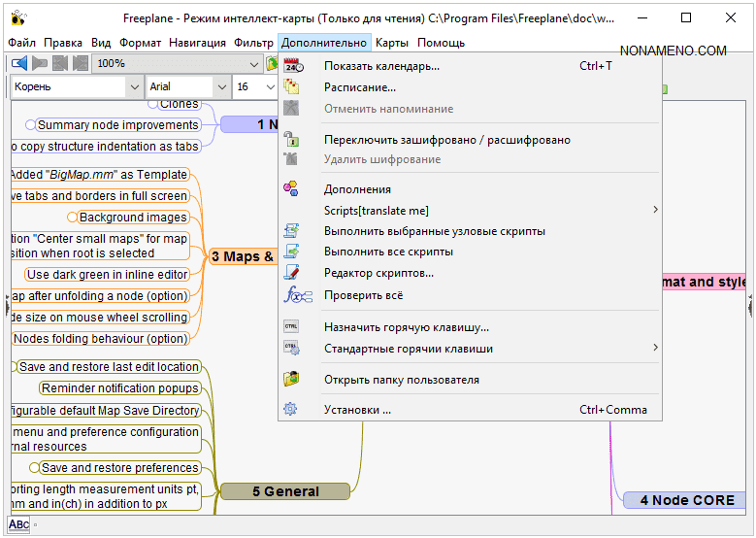
Task: Click the Дополнения add-ons icon
Action: (291, 189)
